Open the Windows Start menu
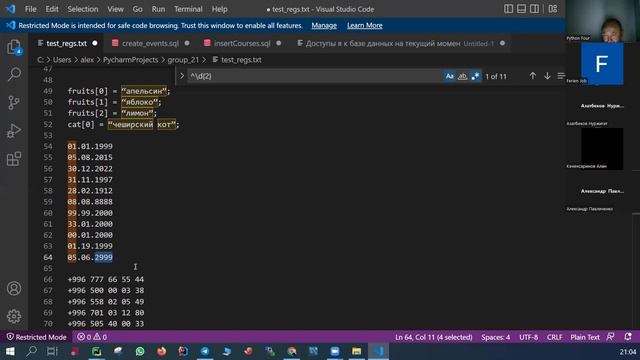The height and width of the screenshot is (360, 640). pyautogui.click(x=10, y=351)
